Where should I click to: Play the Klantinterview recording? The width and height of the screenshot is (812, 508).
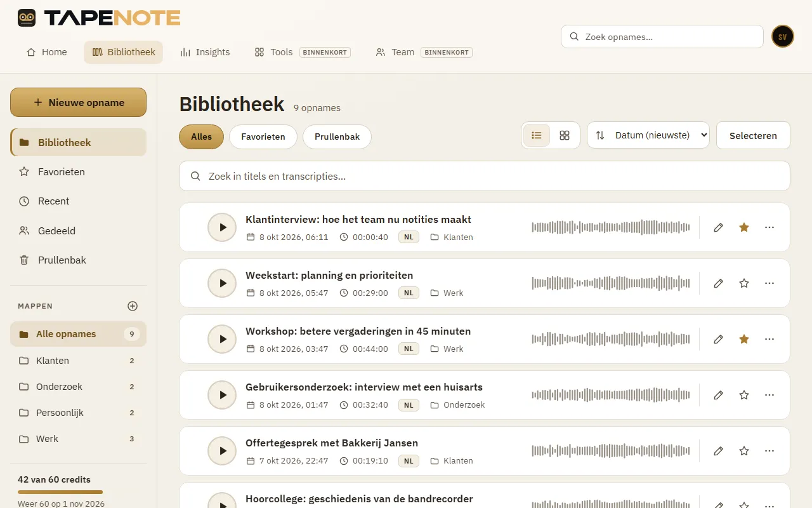pos(222,227)
